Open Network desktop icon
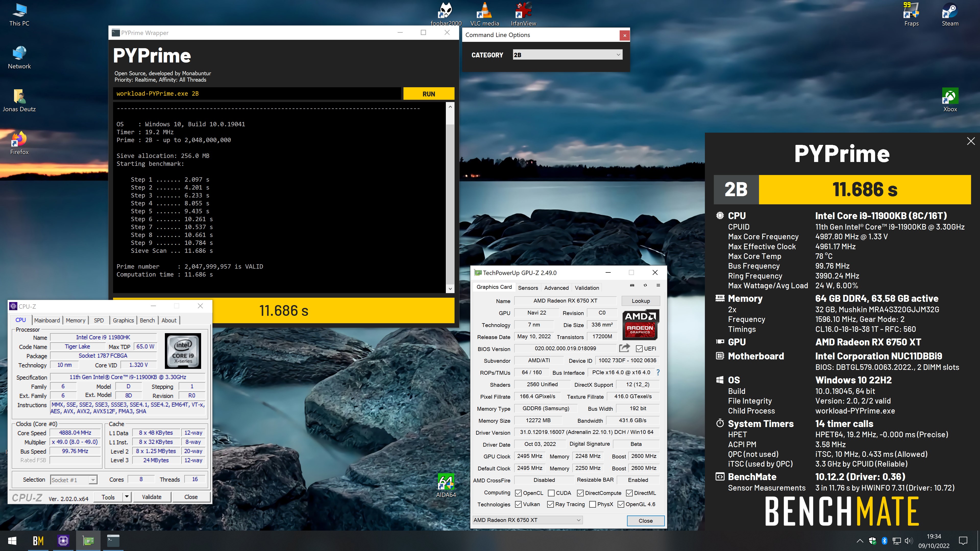Viewport: 980px width, 551px height. pos(19,58)
